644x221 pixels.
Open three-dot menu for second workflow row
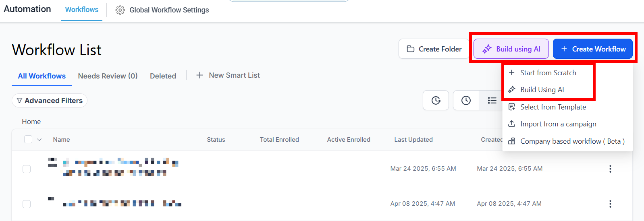(610, 204)
